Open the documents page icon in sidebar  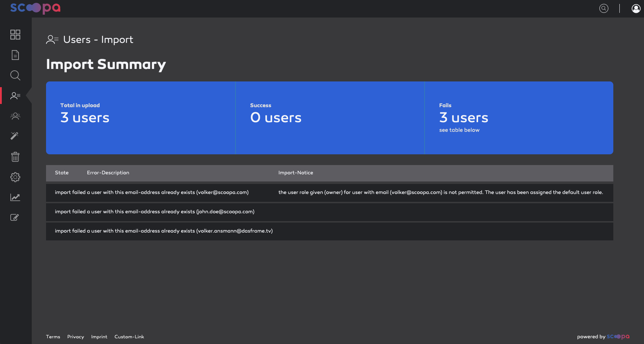(x=15, y=55)
